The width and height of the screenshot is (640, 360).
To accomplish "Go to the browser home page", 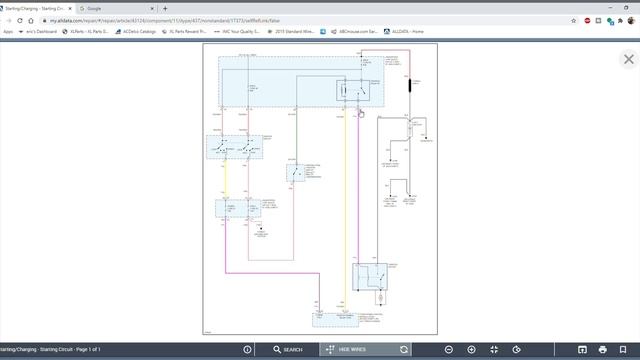I will (x=31, y=20).
